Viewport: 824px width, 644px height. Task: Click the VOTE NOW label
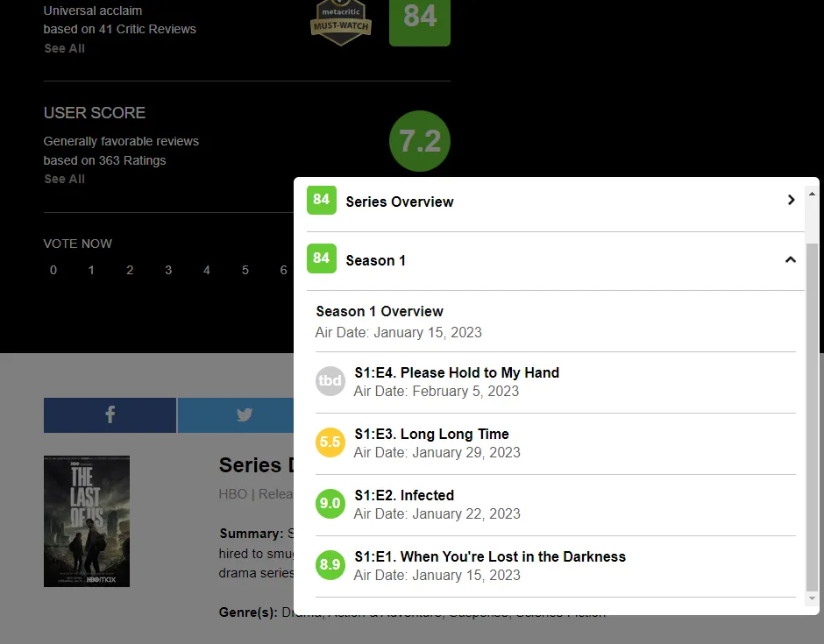tap(78, 244)
